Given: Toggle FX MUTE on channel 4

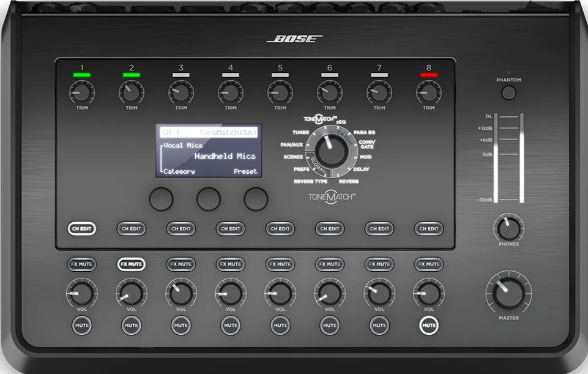Looking at the screenshot, I should [x=230, y=264].
